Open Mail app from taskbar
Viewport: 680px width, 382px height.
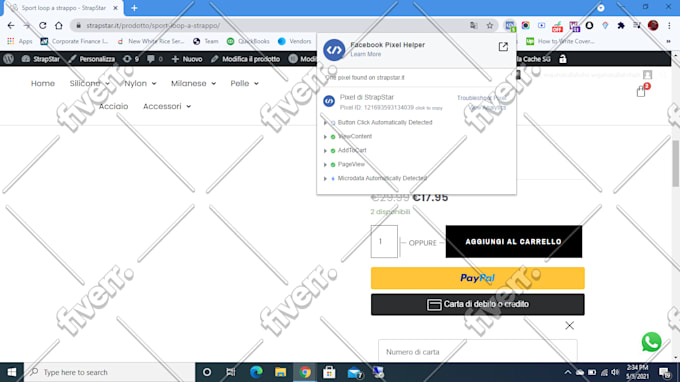[x=355, y=372]
